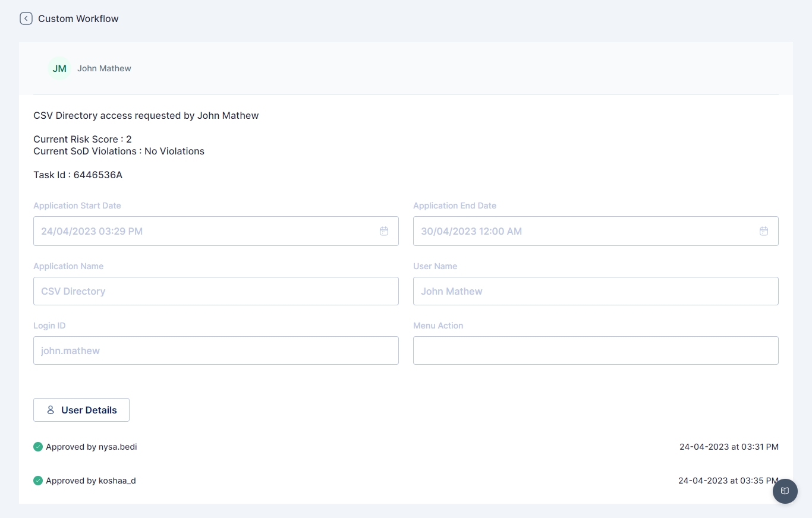Click the Custom Workflow page title
This screenshot has width=812, height=518.
click(x=78, y=18)
